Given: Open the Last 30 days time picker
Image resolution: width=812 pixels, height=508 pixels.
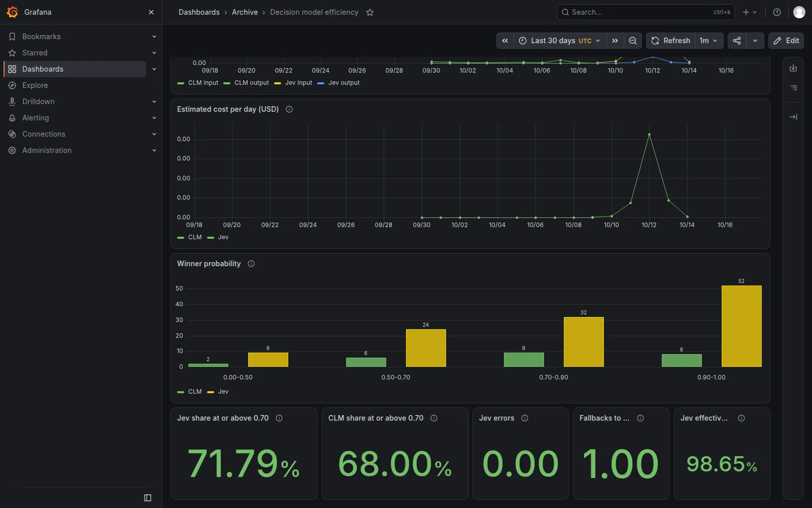Looking at the screenshot, I should 560,41.
